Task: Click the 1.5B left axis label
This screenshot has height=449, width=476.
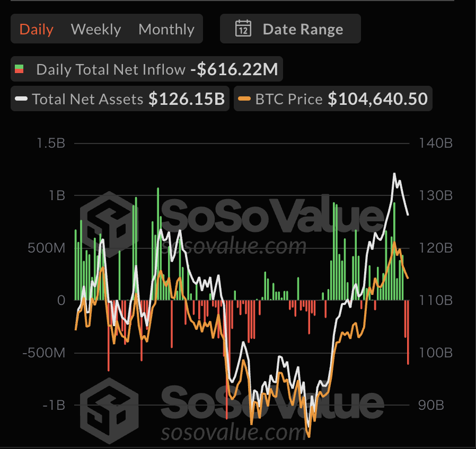Action: [51, 143]
